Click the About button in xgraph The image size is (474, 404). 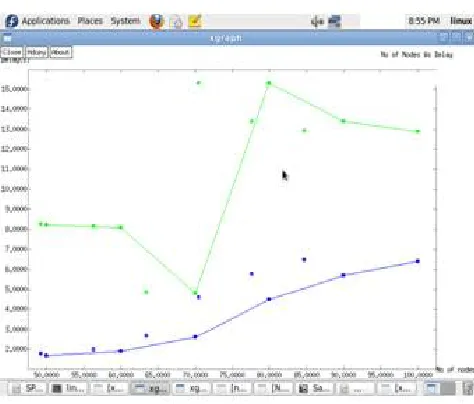click(x=61, y=52)
